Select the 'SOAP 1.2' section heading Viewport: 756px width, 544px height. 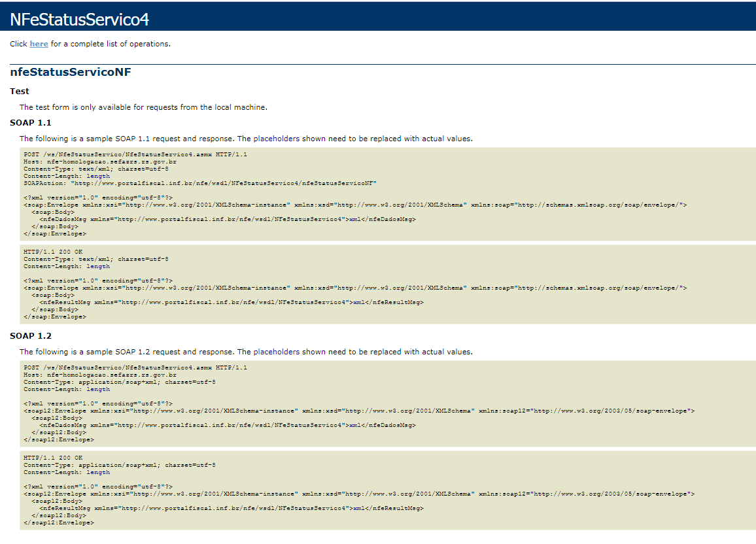click(30, 336)
